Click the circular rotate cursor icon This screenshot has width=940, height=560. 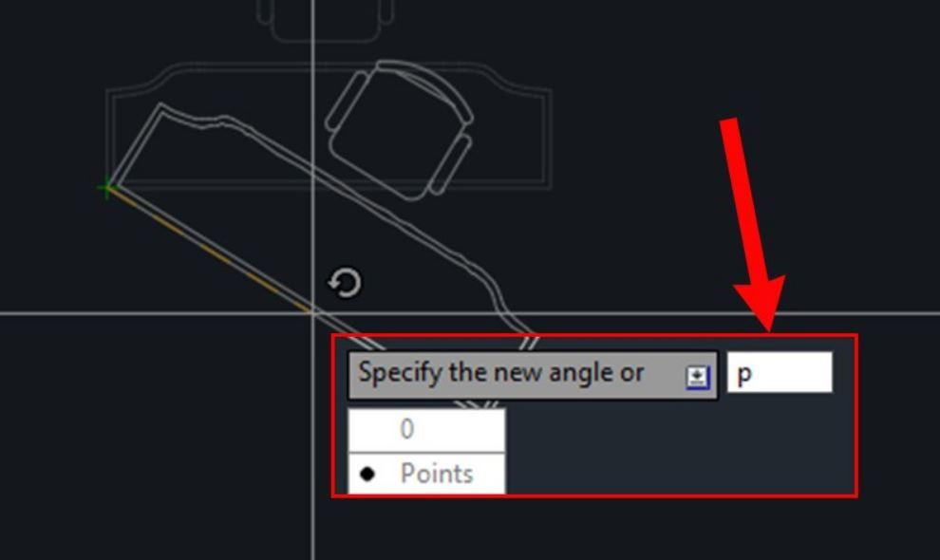point(345,283)
